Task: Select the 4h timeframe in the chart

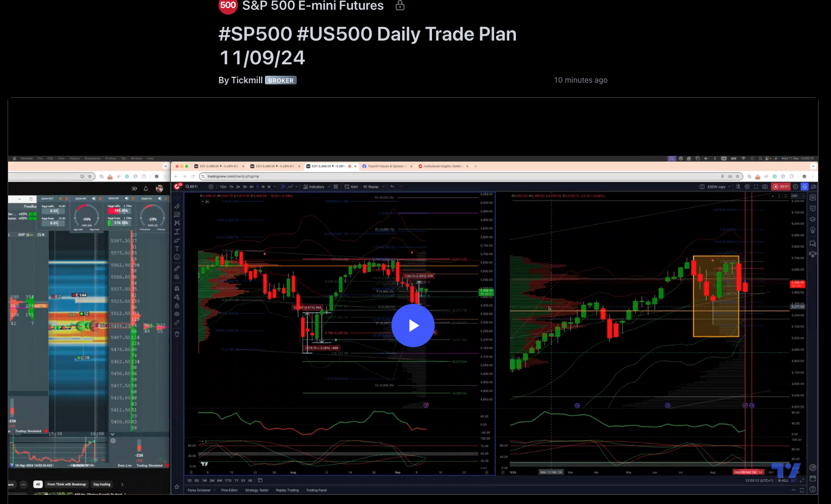Action: (x=251, y=187)
